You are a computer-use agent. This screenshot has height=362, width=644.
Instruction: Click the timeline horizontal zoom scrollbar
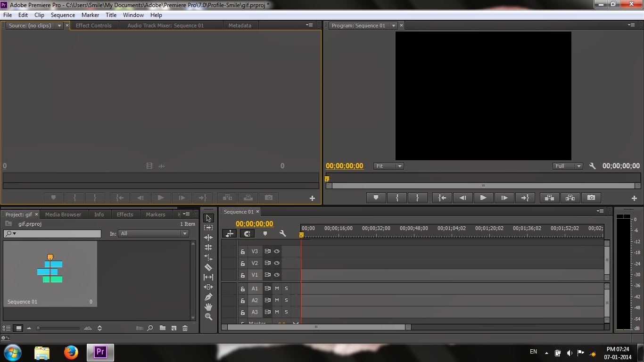tap(316, 327)
